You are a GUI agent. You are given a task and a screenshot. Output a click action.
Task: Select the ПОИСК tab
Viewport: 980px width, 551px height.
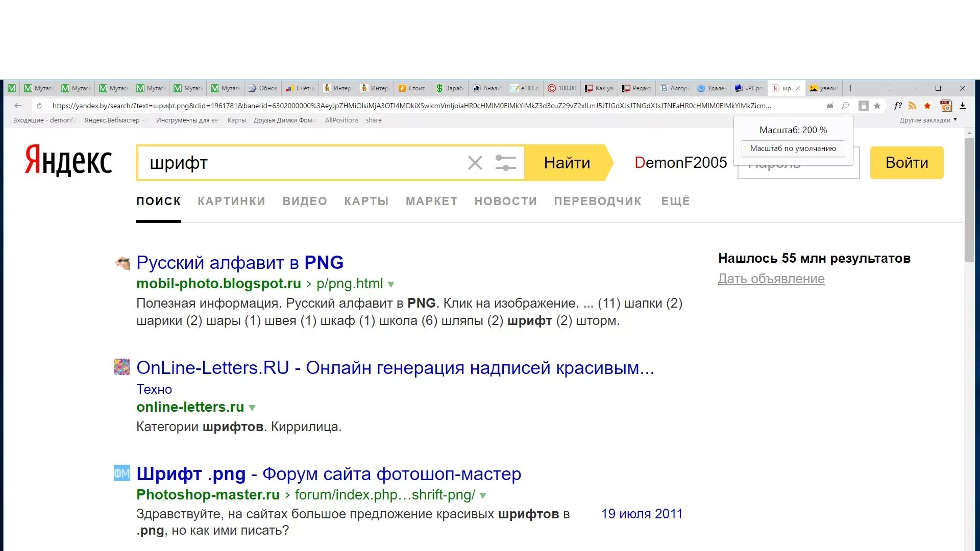(x=159, y=201)
